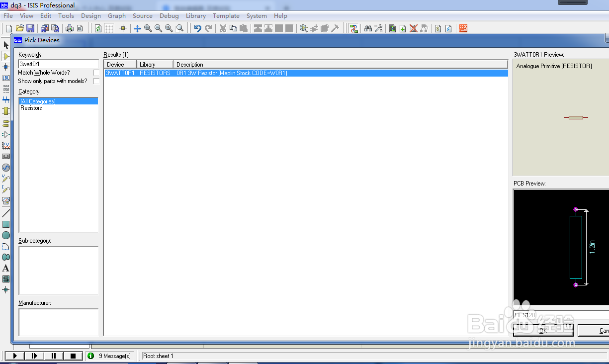Open the System menu
This screenshot has height=364, width=609.
coord(257,16)
